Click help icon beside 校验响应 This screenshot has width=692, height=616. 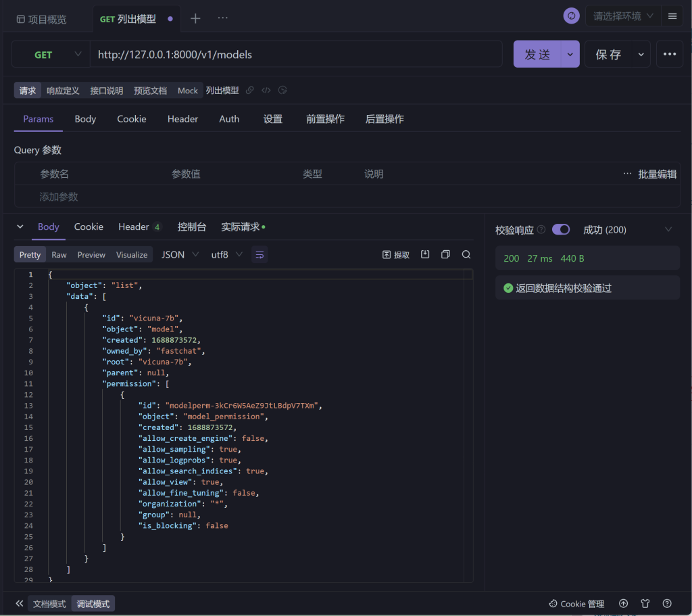click(541, 229)
